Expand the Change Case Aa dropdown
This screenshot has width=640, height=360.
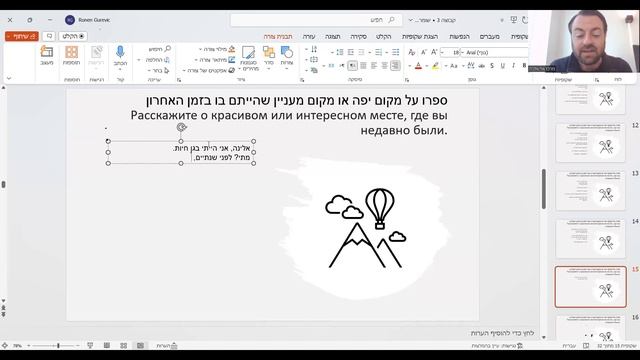tap(446, 66)
